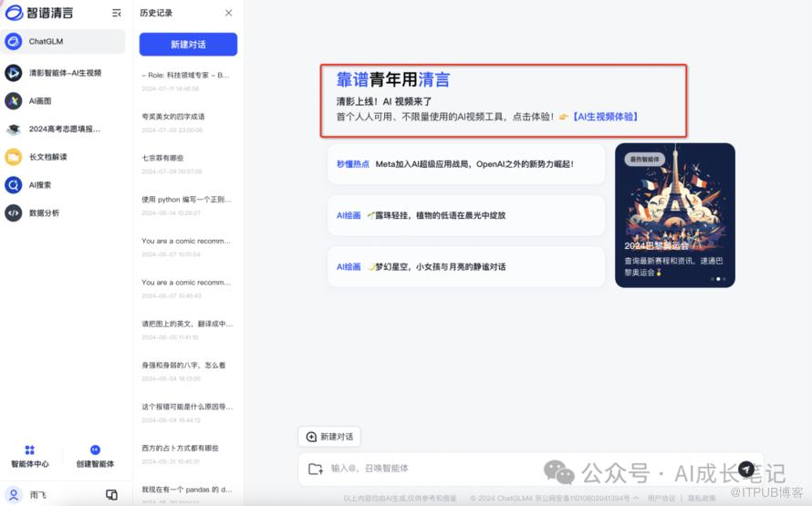The height and width of the screenshot is (506, 812).
Task: Open history item '我现在有一个 pandas 的 d'
Action: (x=186, y=489)
